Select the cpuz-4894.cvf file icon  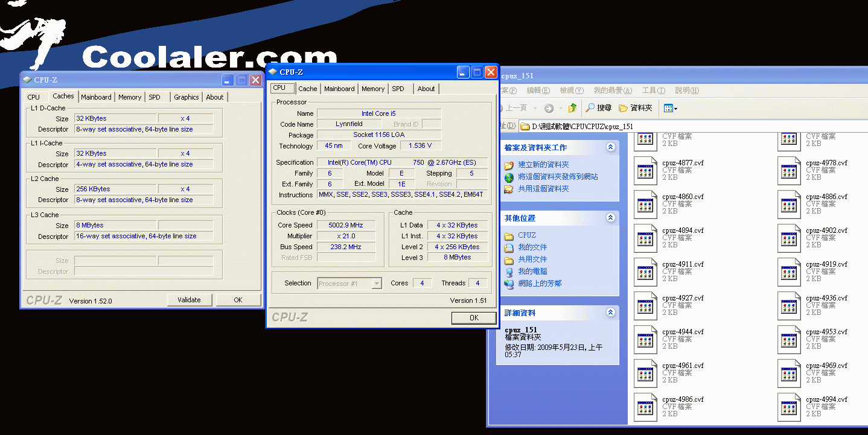(x=645, y=238)
